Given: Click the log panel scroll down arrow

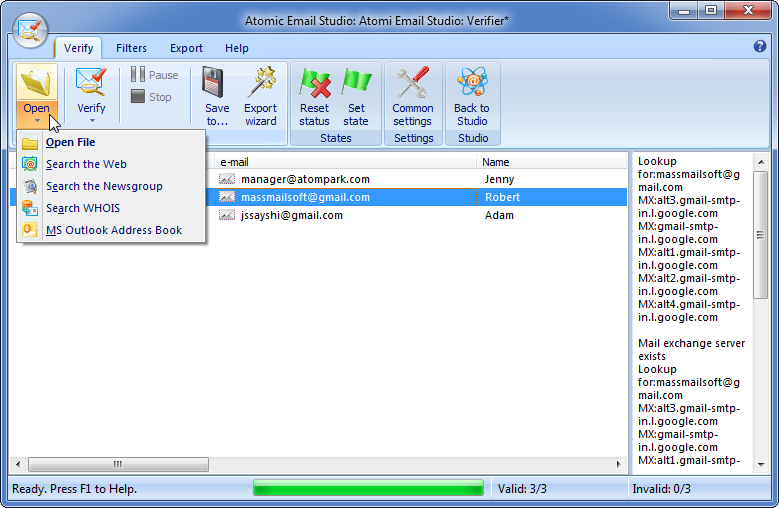Looking at the screenshot, I should 761,465.
